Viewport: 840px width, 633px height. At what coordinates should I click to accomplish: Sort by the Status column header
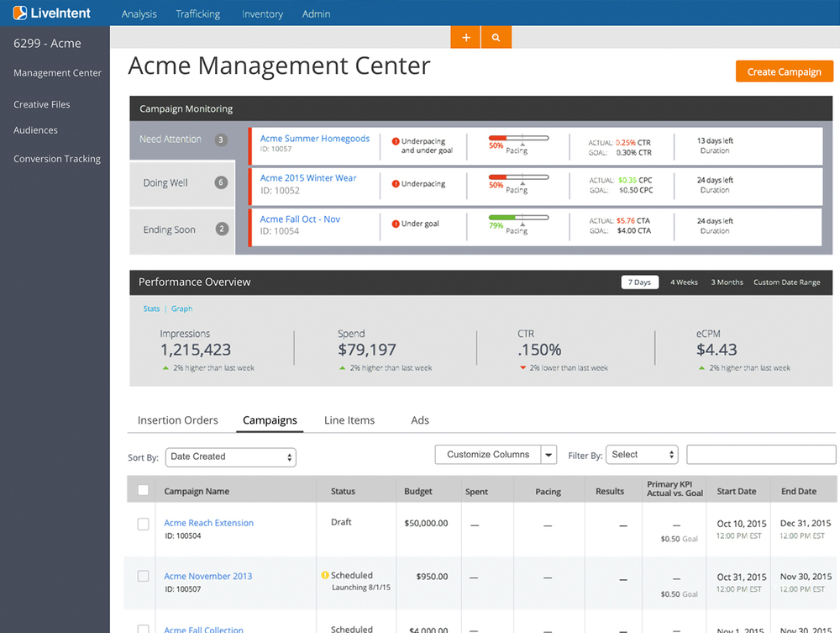click(343, 491)
